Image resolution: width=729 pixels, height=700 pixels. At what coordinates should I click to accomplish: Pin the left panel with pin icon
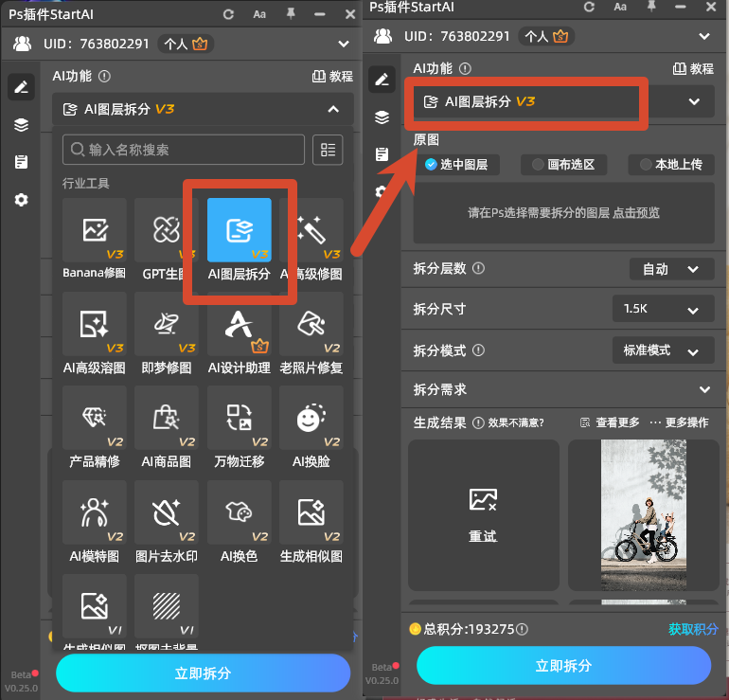pyautogui.click(x=291, y=14)
